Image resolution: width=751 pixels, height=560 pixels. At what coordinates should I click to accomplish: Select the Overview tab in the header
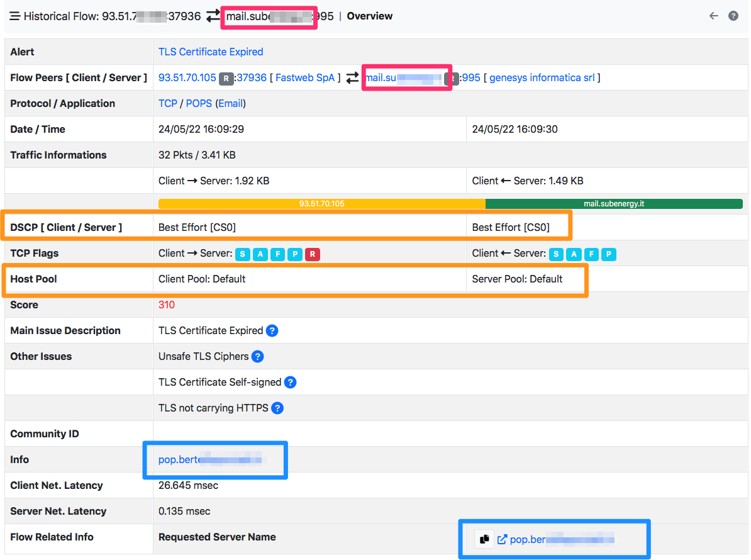pos(369,16)
